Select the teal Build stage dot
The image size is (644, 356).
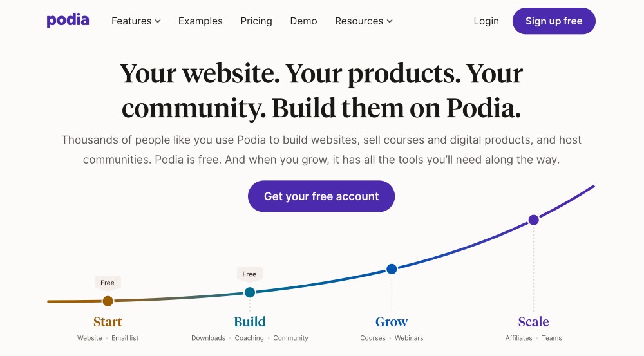250,292
